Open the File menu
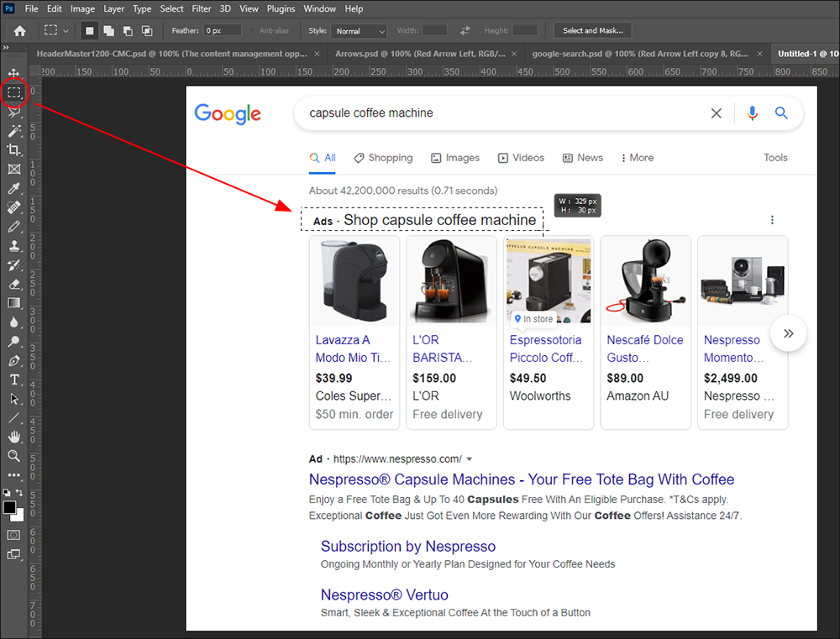The height and width of the screenshot is (639, 840). pyautogui.click(x=32, y=8)
